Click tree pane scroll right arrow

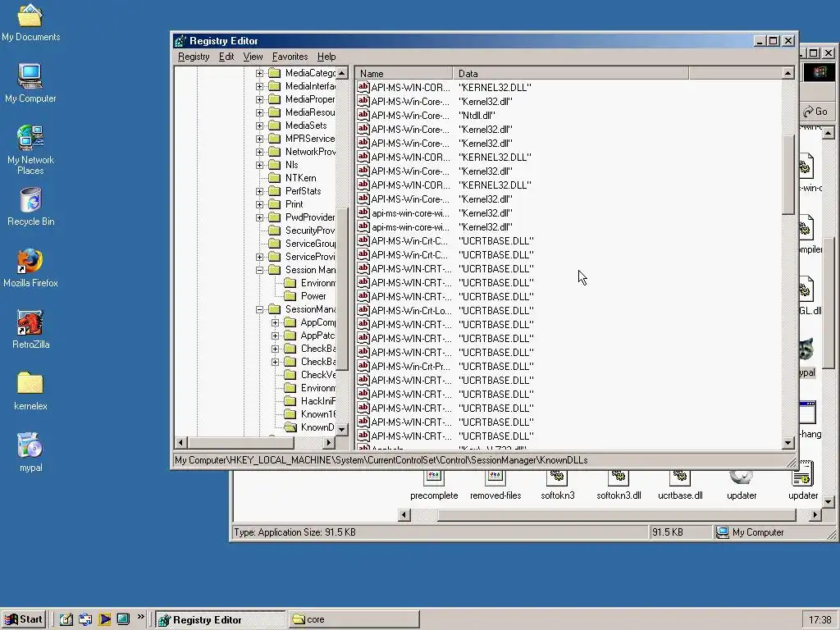click(x=329, y=442)
